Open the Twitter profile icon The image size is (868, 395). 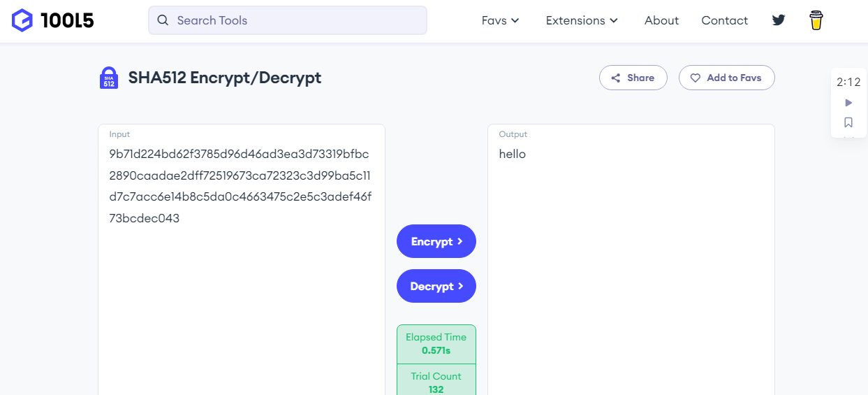[779, 20]
